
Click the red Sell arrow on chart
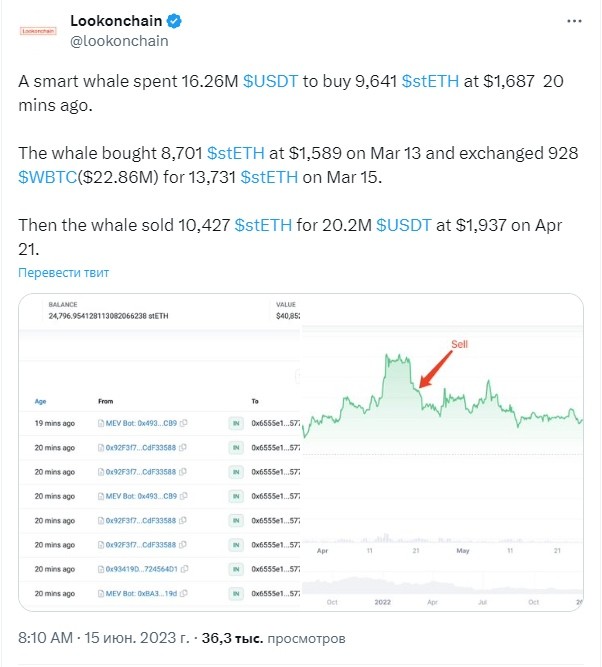coord(436,367)
